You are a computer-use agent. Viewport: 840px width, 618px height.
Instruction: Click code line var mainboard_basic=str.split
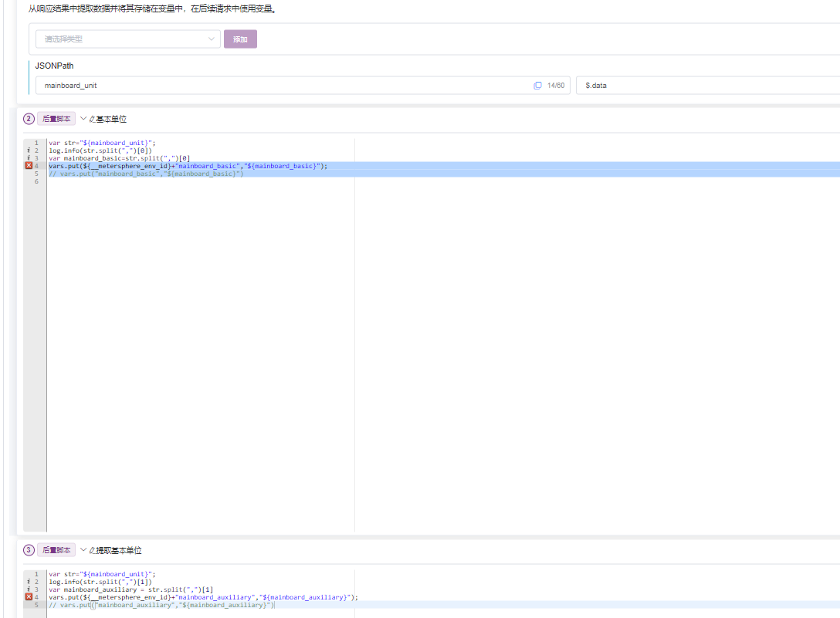pos(120,158)
